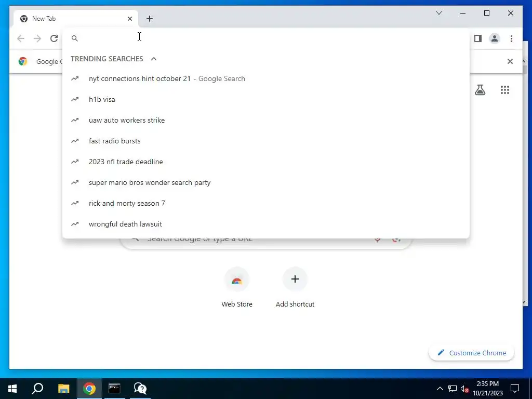Click the muted volume tray icon
Image resolution: width=532 pixels, height=399 pixels.
coord(464,389)
